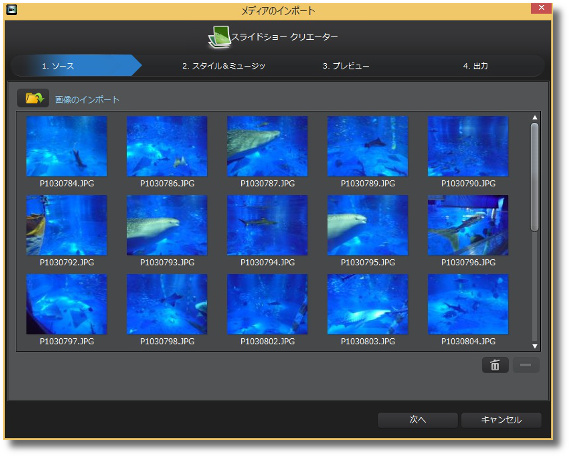Screen dimensions: 570x457
Task: Click the minus remove button icon
Action: [x=526, y=365]
